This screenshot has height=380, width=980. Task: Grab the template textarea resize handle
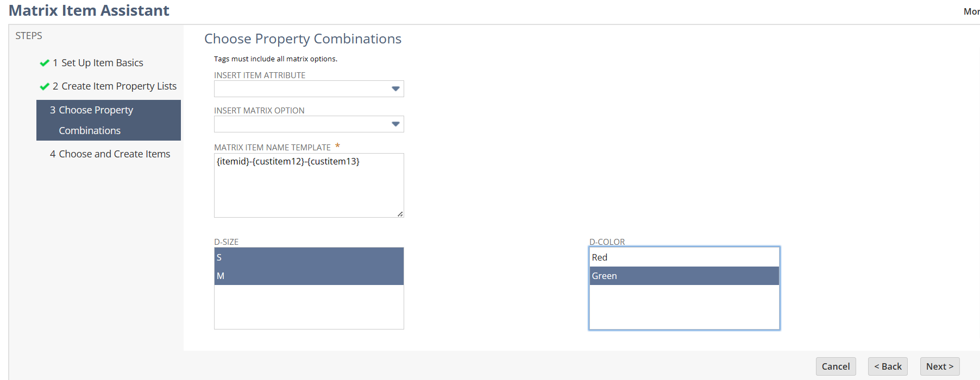pyautogui.click(x=400, y=214)
